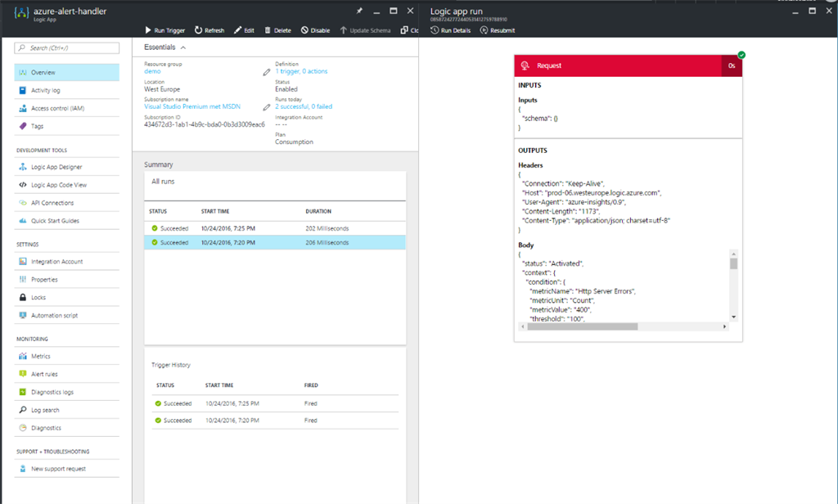The height and width of the screenshot is (504, 838).
Task: Edit the resource group with pencil icon
Action: pos(266,72)
